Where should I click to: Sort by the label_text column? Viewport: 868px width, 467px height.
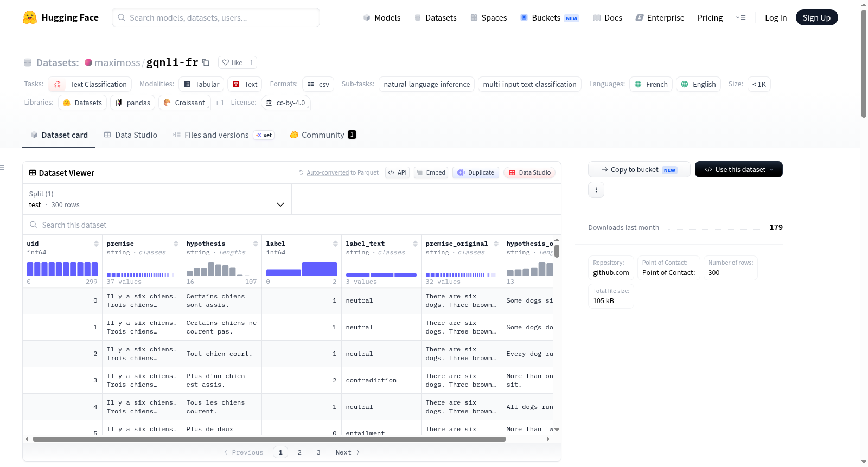click(415, 244)
